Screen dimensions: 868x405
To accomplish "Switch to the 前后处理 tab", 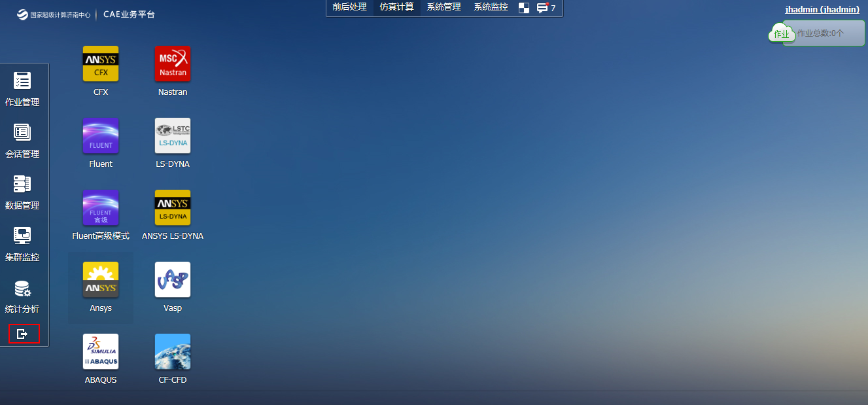I will coord(349,7).
